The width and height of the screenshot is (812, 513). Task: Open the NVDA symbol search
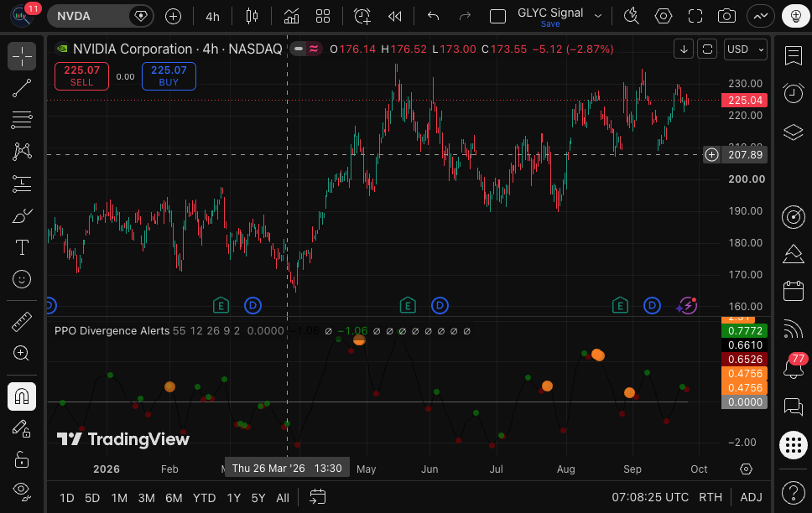click(88, 16)
